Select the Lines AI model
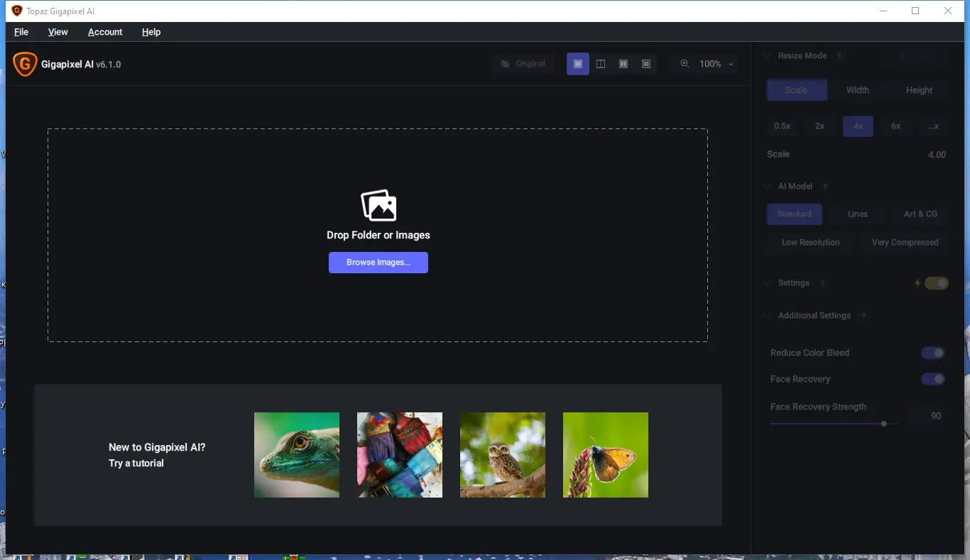This screenshot has width=970, height=560. click(x=858, y=214)
